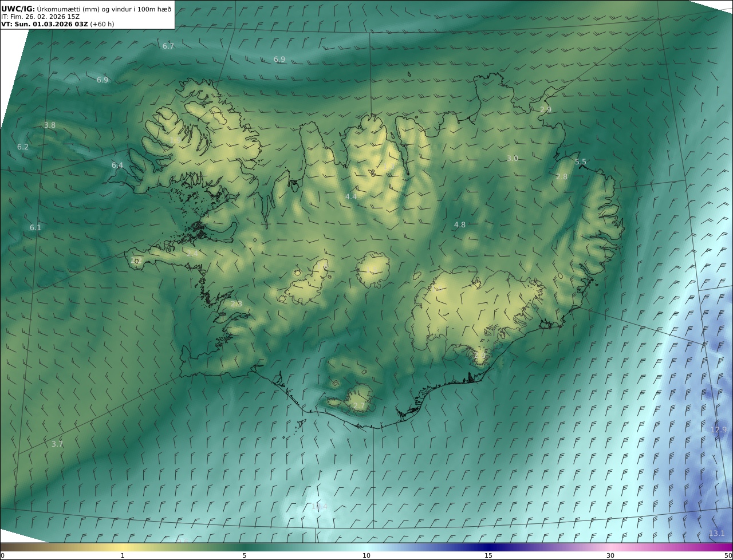The image size is (733, 560).
Task: Click the pale yellow colour at scale value 1
Action: [123, 547]
